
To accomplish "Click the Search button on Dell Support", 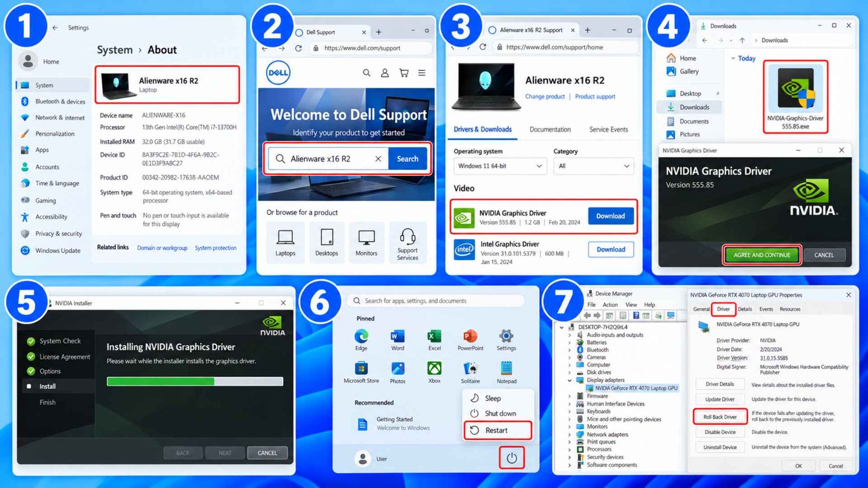I will [x=407, y=159].
